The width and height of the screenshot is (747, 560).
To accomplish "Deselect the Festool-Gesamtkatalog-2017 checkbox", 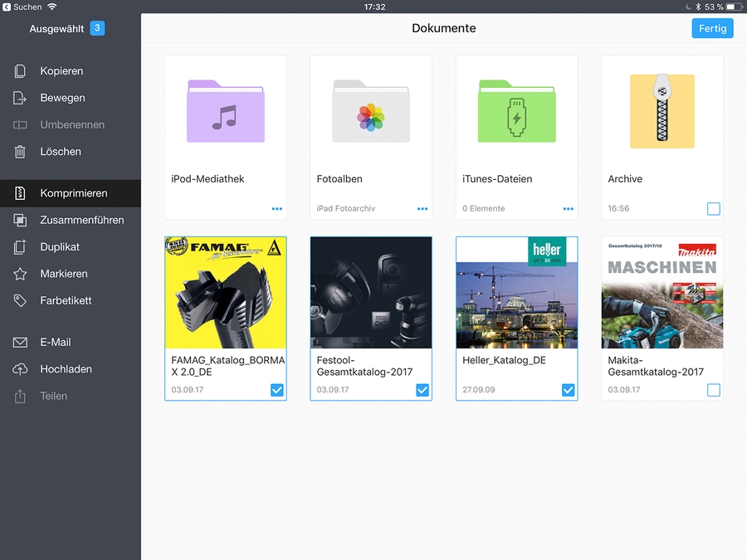I will pos(422,390).
